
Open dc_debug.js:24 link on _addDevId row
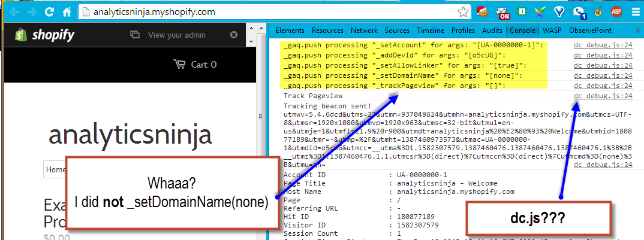[603, 55]
